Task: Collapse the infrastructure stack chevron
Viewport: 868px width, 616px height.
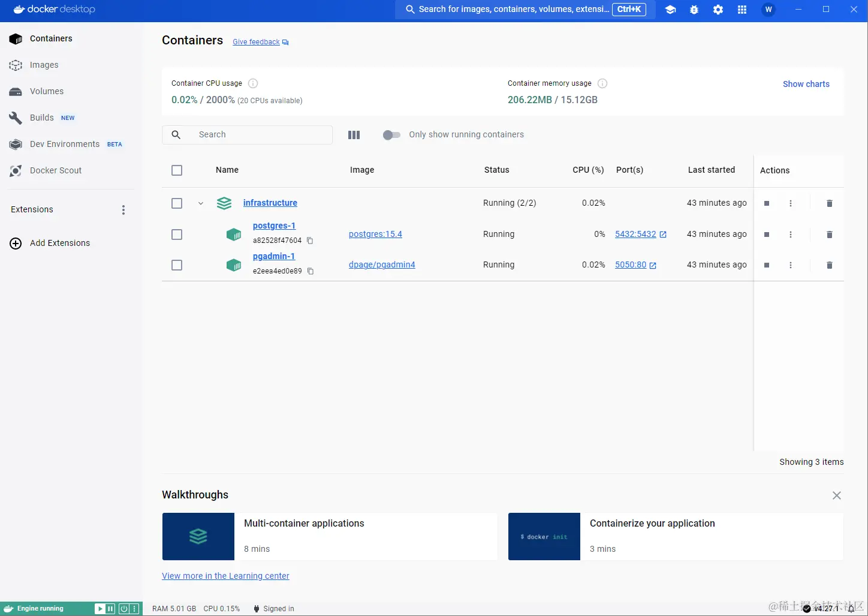Action: tap(201, 203)
